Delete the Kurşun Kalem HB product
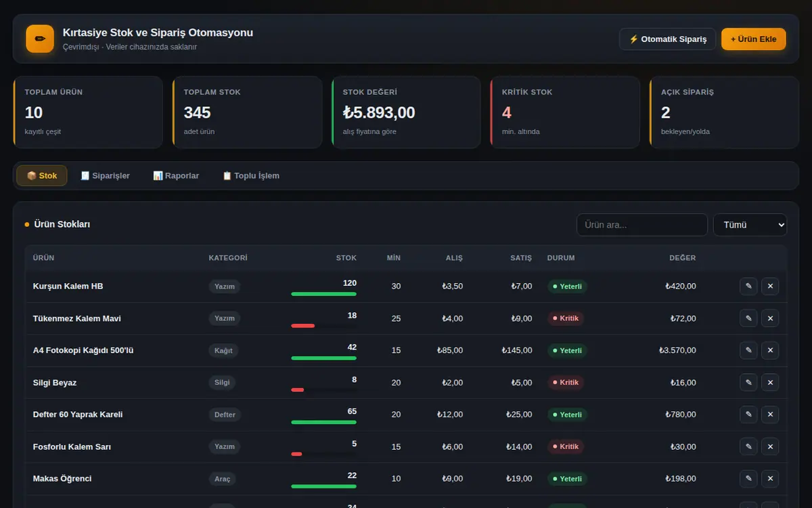 pyautogui.click(x=770, y=287)
